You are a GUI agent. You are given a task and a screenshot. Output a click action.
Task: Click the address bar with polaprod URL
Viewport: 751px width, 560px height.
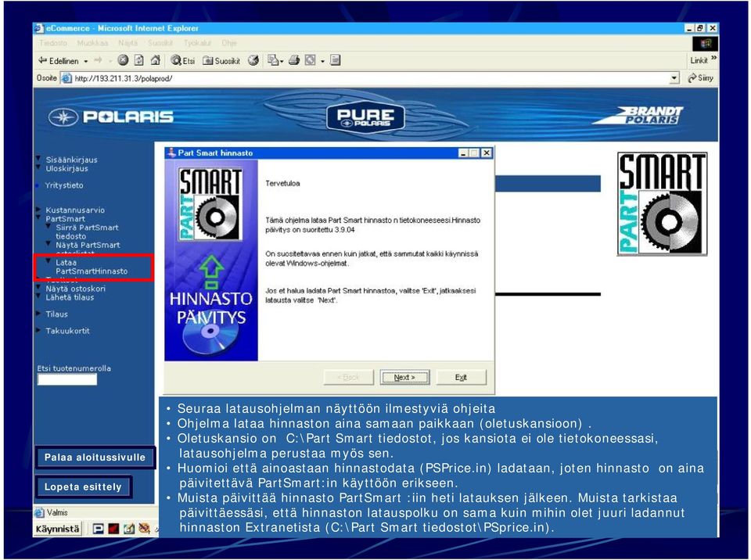click(368, 78)
